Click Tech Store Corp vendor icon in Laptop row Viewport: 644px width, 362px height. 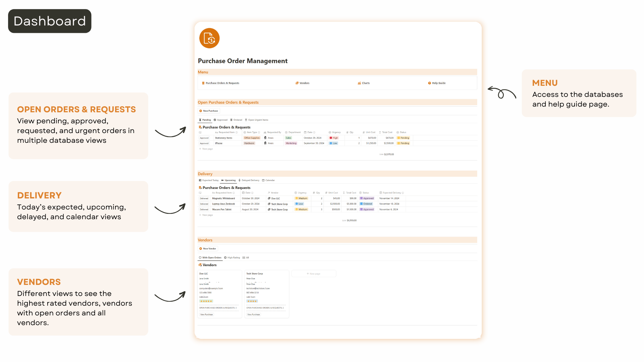[x=269, y=204]
